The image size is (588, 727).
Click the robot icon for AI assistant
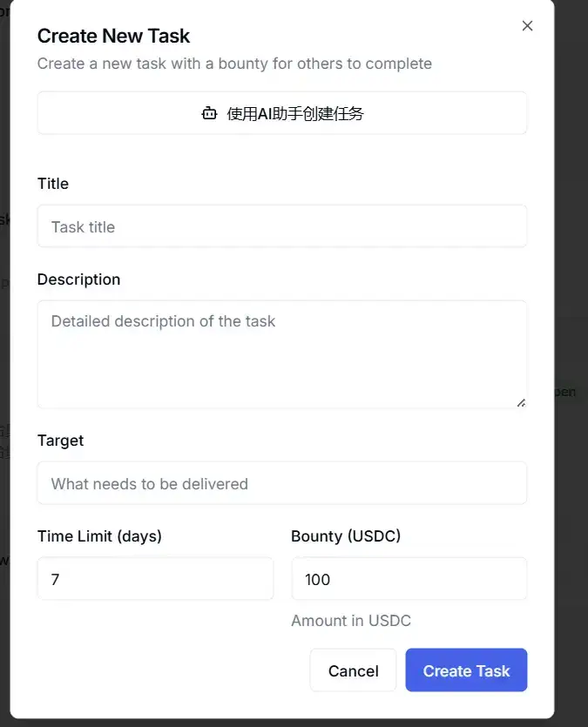coord(209,113)
